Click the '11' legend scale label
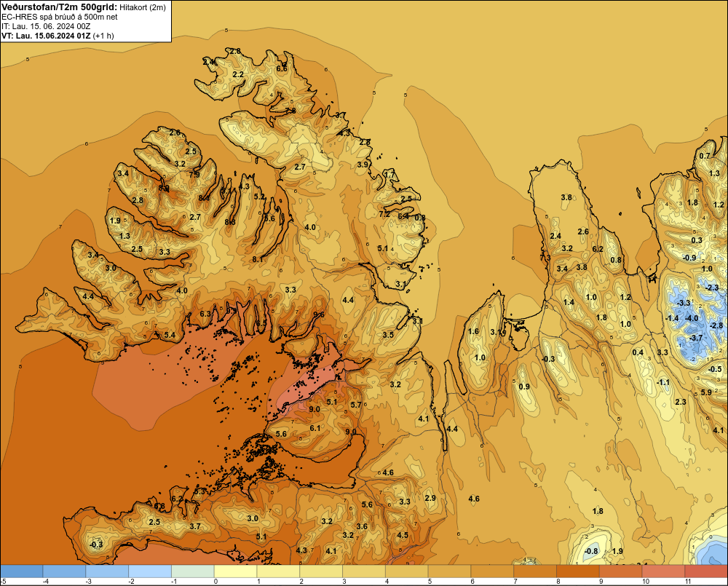The width and height of the screenshot is (728, 586). coord(688,582)
